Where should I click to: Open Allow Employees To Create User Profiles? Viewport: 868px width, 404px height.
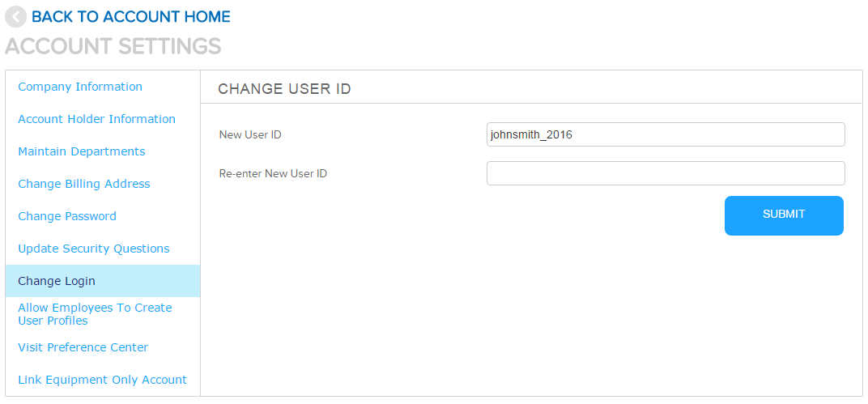[x=95, y=314]
